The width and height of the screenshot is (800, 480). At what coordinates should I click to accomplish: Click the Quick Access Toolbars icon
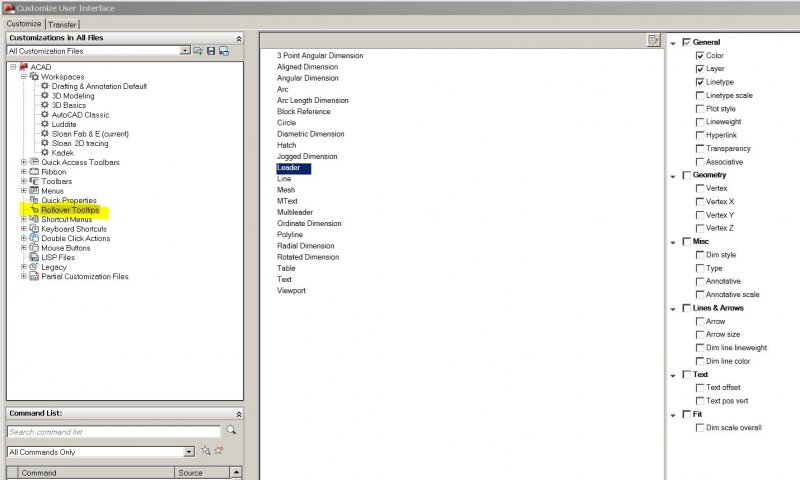(34, 162)
